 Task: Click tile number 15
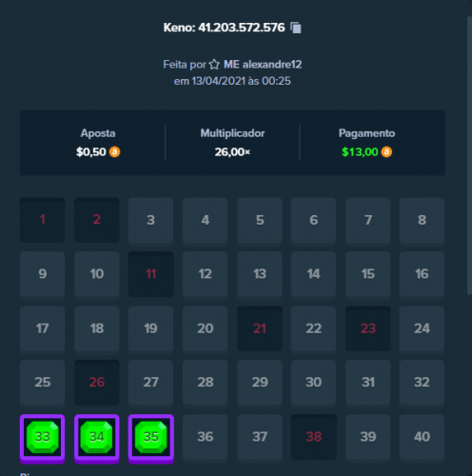(x=368, y=274)
